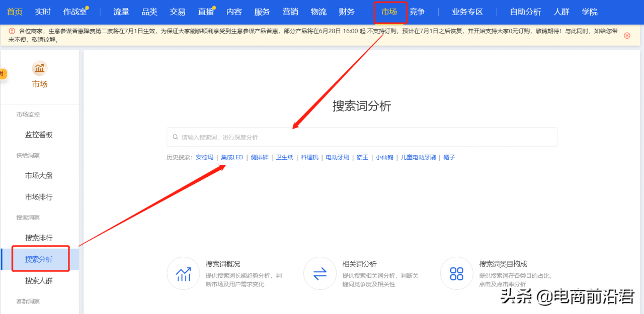Open 搜索排行 from the sidebar

39,238
